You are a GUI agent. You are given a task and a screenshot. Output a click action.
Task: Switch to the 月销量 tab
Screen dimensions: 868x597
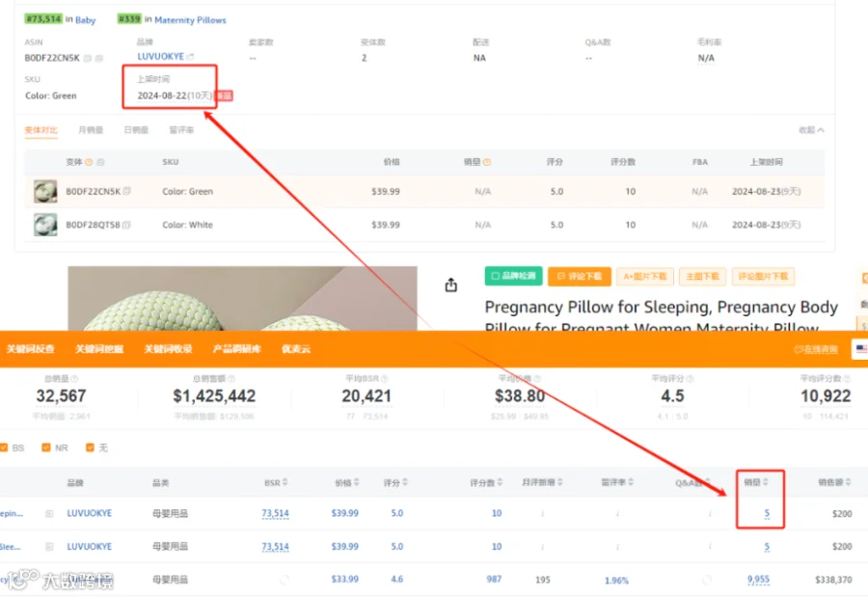[x=91, y=130]
